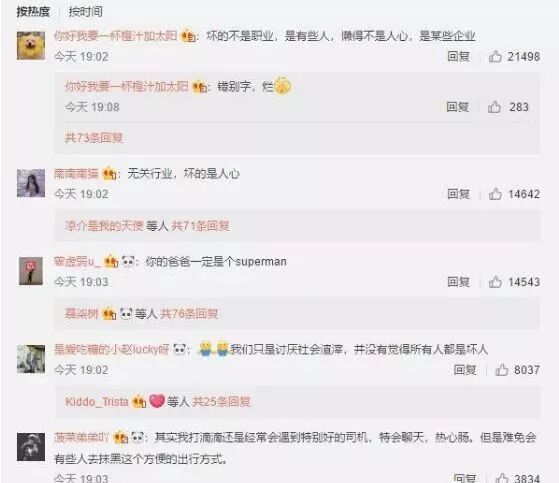This screenshot has width=559, height=483.
Task: Expand 共25条回复 replies
Action: click(221, 402)
